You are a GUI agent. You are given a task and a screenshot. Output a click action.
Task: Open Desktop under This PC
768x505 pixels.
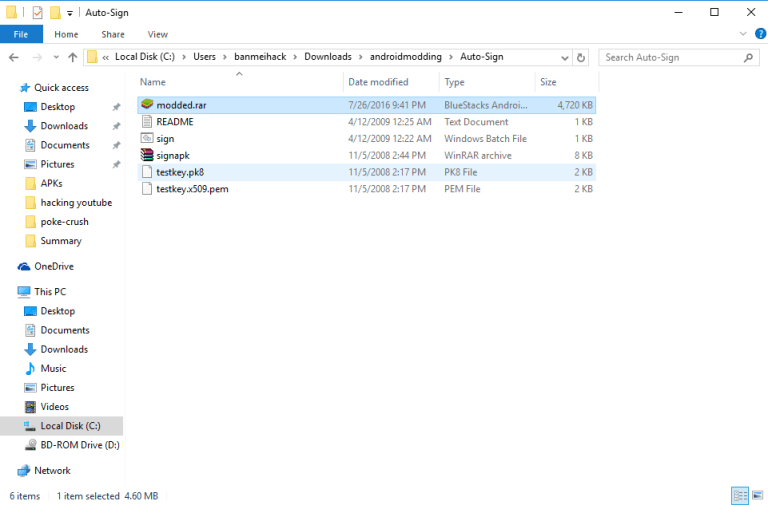(x=49, y=311)
